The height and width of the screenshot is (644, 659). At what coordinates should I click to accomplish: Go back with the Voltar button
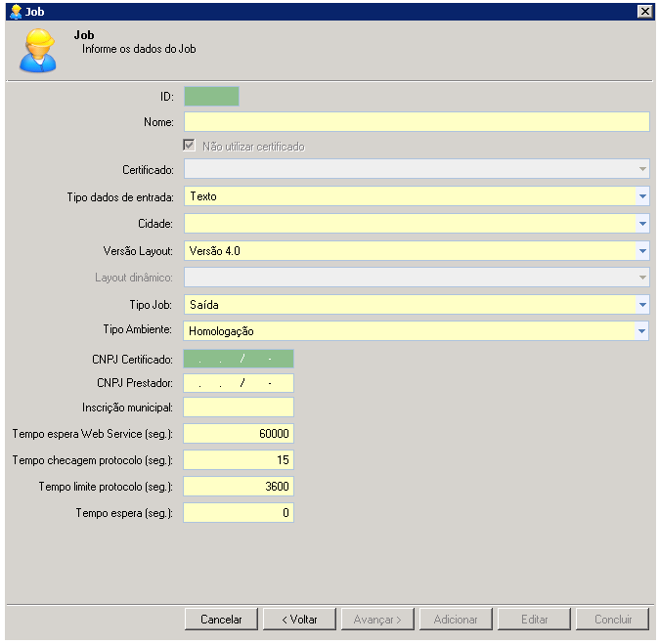[299, 620]
